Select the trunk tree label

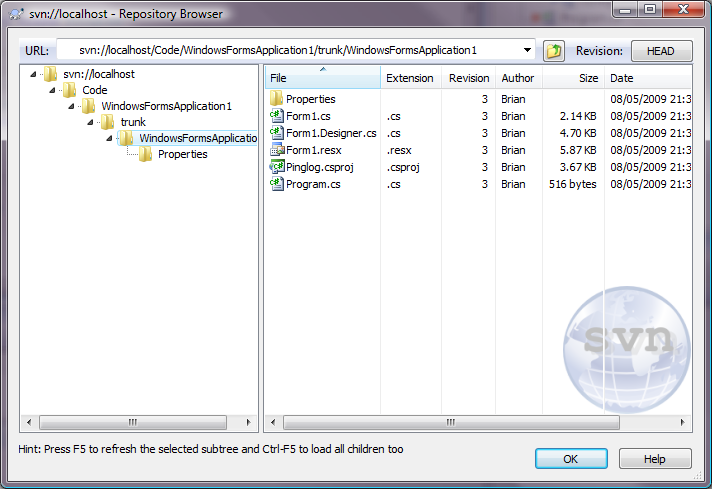coord(133,122)
